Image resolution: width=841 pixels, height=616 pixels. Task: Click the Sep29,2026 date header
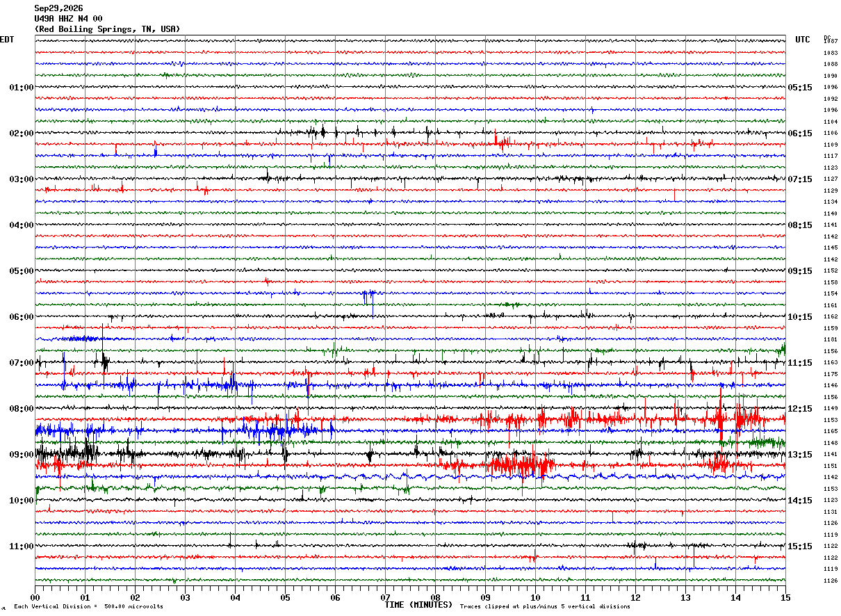[58, 8]
